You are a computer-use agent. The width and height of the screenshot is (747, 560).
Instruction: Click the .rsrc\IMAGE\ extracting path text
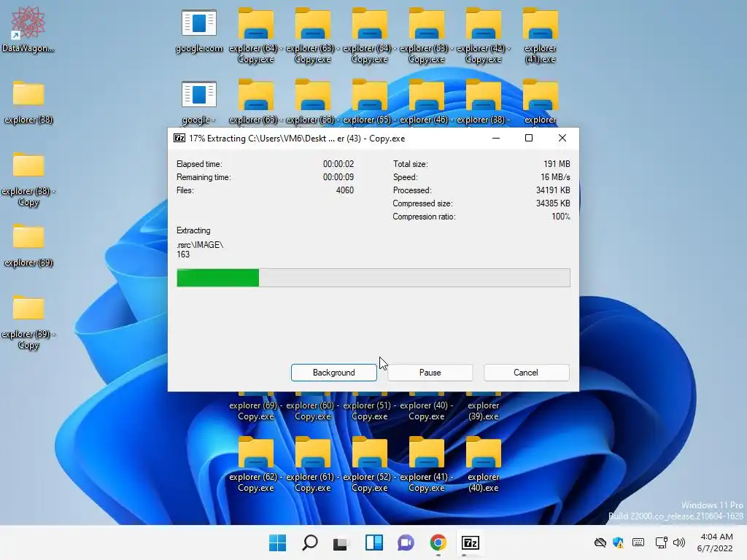pyautogui.click(x=200, y=245)
